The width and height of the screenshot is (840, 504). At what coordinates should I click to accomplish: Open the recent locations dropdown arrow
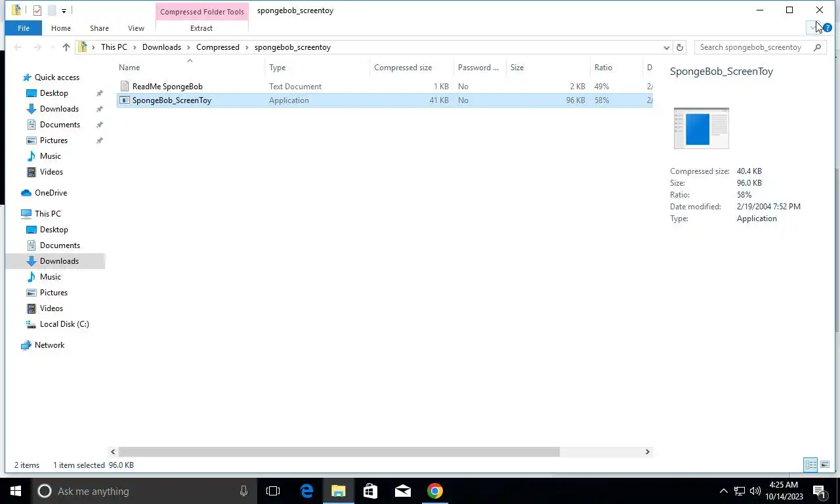(52, 47)
